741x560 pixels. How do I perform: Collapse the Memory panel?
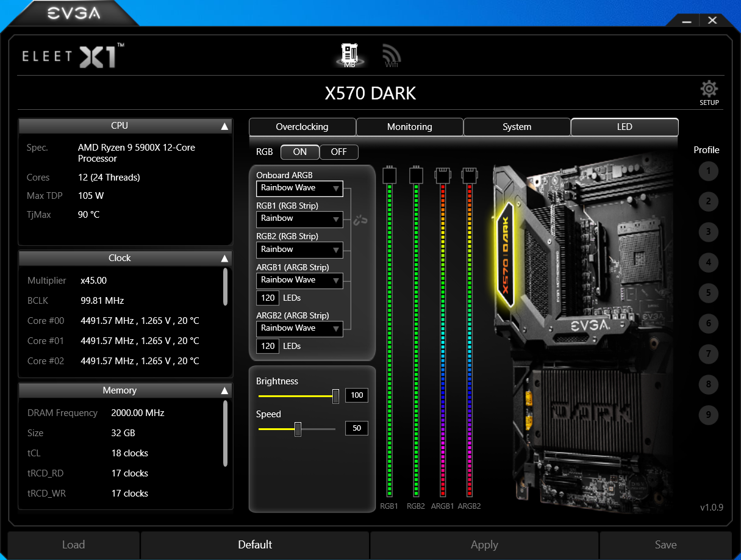pyautogui.click(x=224, y=391)
